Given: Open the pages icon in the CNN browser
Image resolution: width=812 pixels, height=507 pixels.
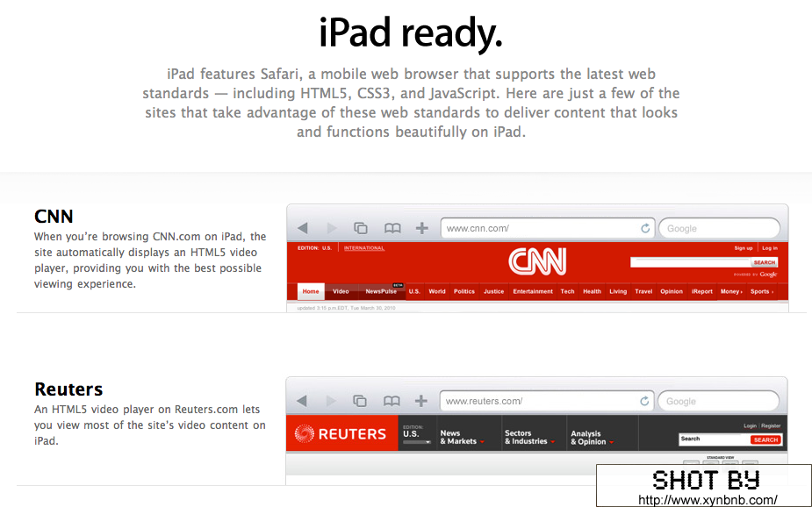Looking at the screenshot, I should pos(361,228).
